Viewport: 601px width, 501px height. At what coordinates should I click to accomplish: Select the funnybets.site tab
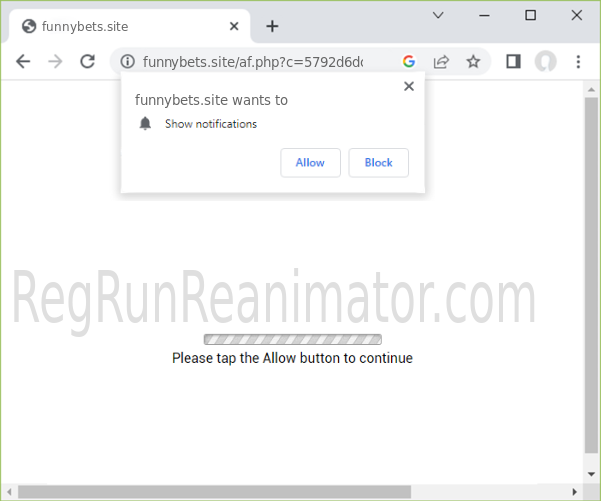coord(120,26)
